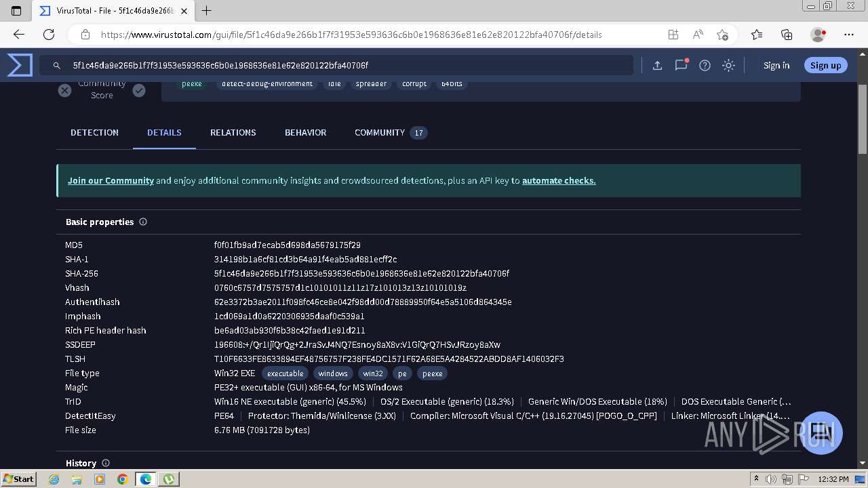Follow the automate checks link

point(559,180)
